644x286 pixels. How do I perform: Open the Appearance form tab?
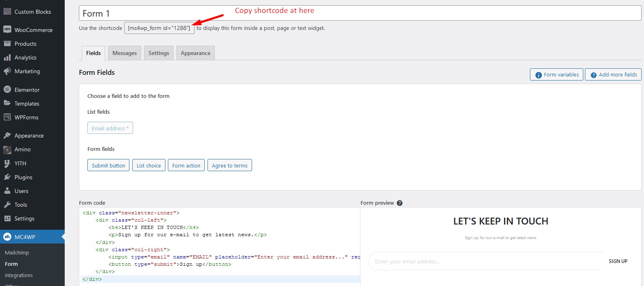pos(195,53)
